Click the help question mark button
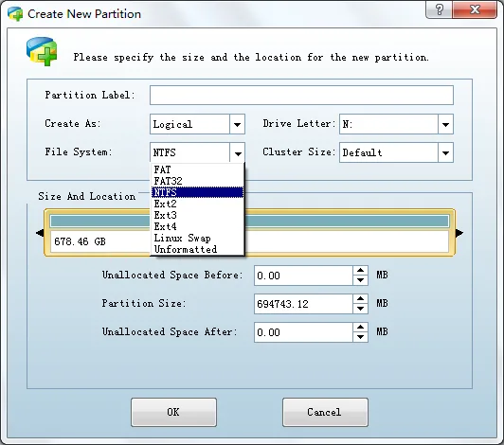The width and height of the screenshot is (504, 445). tap(439, 9)
